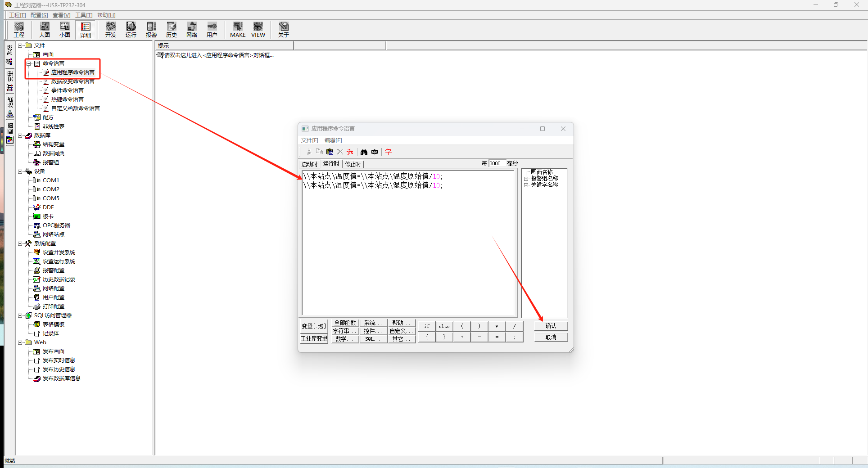
Task: Expand 报警组名称 in the dialog tree
Action: point(526,179)
